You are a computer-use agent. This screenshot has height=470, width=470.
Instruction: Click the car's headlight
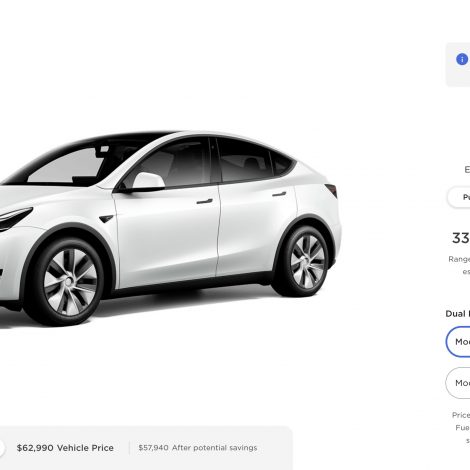[15, 217]
